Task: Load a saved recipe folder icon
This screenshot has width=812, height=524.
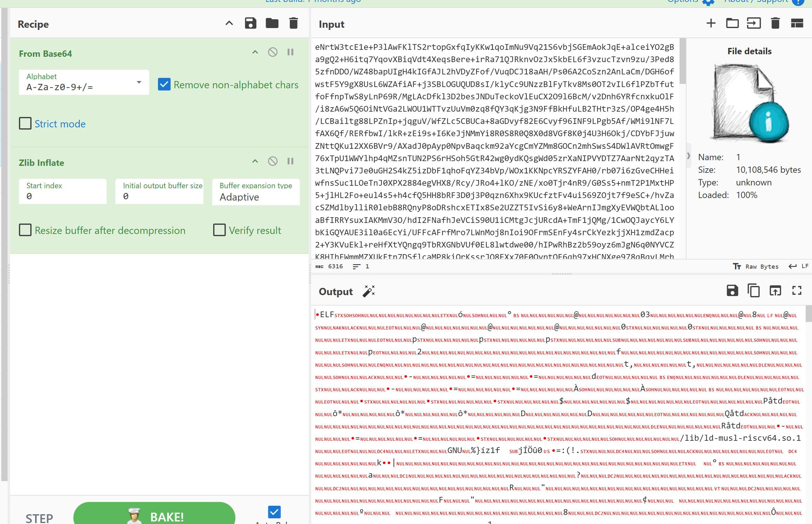Action: (x=272, y=23)
